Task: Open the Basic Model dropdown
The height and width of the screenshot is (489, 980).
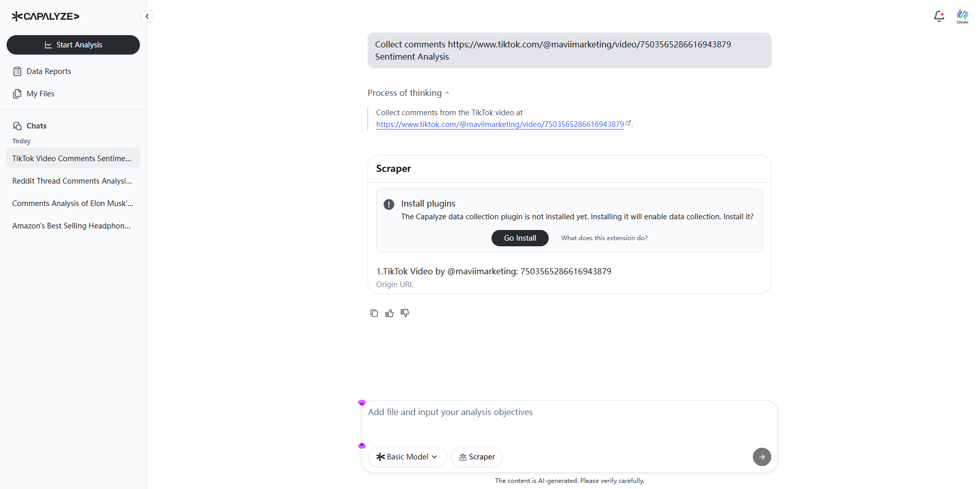Action: point(407,457)
